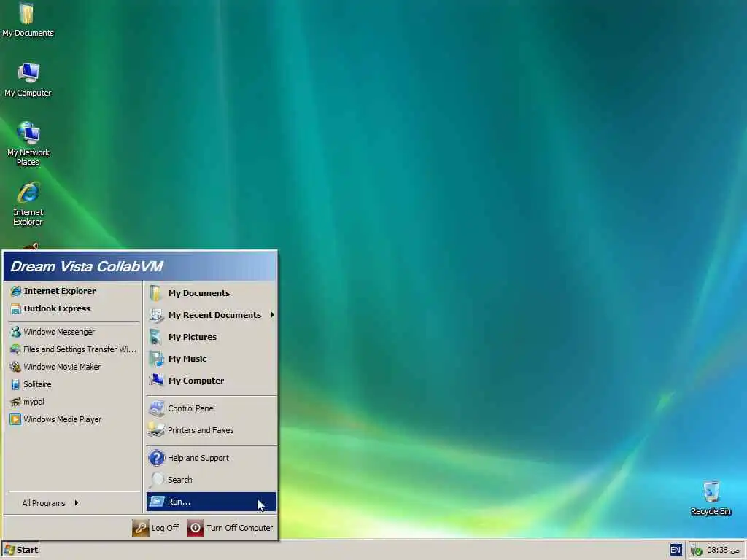The image size is (747, 560).
Task: Click the Log Off button label
Action: pos(165,528)
